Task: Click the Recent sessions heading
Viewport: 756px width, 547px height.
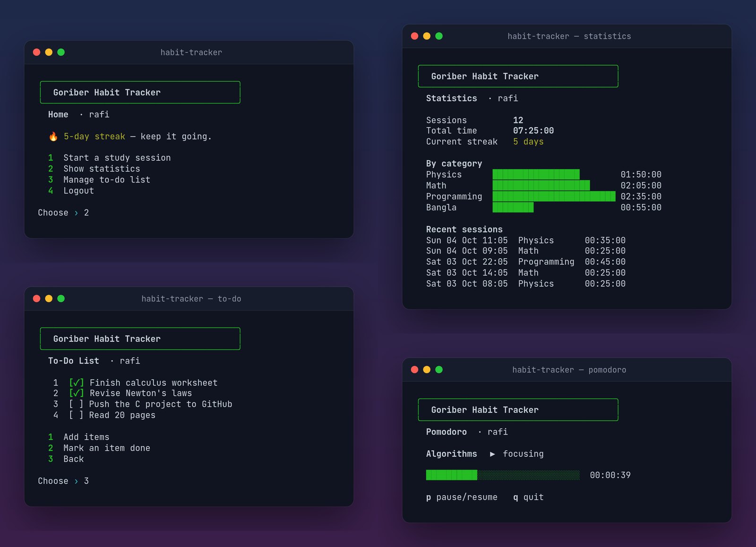Action: (464, 229)
